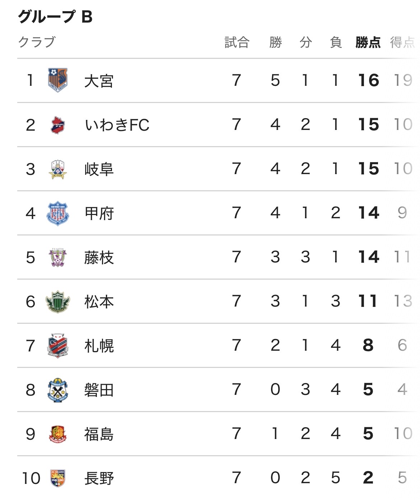Image resolution: width=420 pixels, height=504 pixels.
Task: Click the 長野 club crest icon
Action: (57, 478)
